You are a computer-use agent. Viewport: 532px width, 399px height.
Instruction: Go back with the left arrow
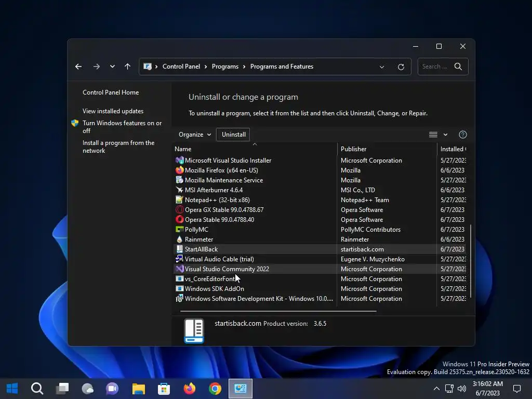[78, 66]
